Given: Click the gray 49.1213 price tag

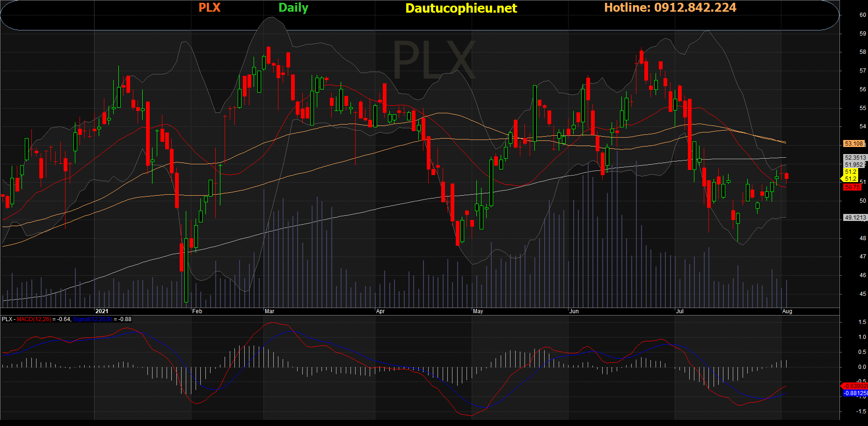Looking at the screenshot, I should [855, 218].
